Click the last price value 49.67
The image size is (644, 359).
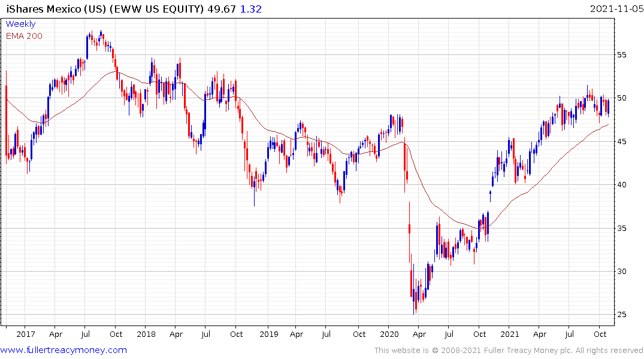(x=222, y=9)
